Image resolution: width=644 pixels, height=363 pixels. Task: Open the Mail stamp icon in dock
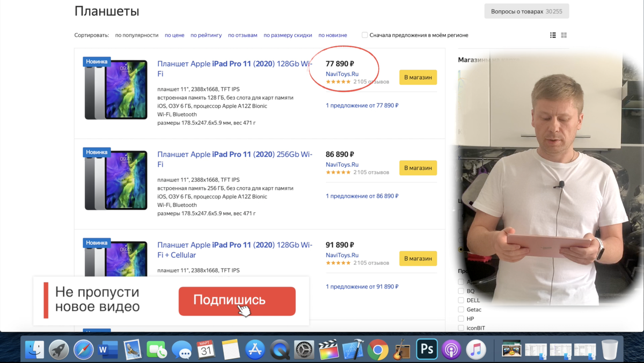[x=133, y=350]
